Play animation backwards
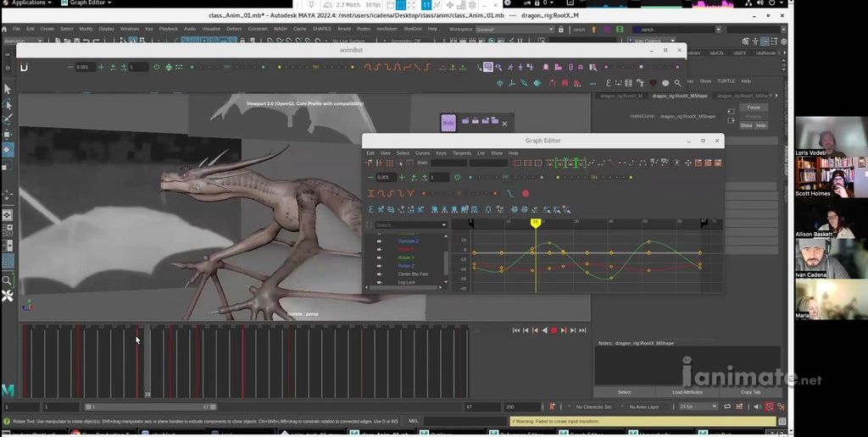Image resolution: width=868 pixels, height=437 pixels. pyautogui.click(x=544, y=330)
